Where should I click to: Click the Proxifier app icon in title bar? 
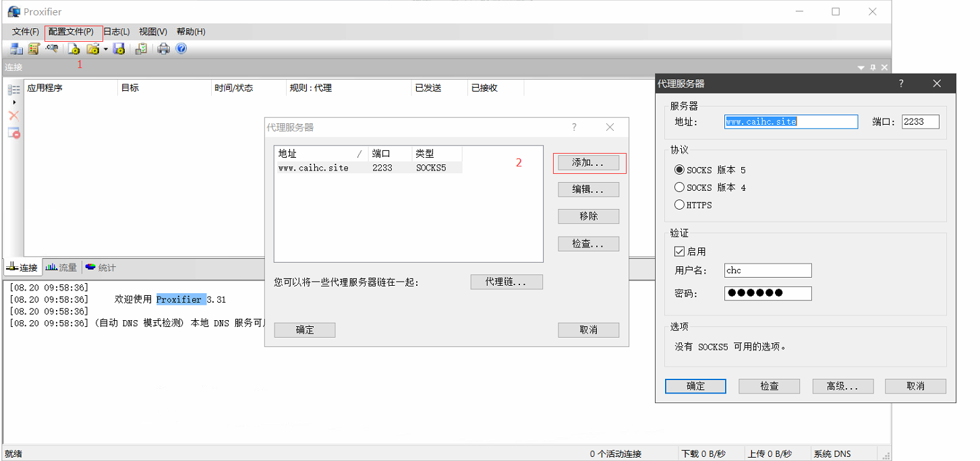coord(13,11)
